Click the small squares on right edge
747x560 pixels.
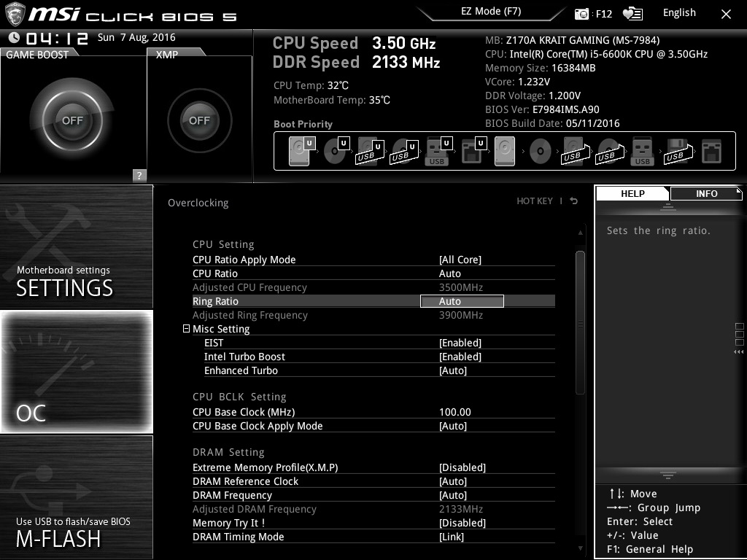coord(739,334)
